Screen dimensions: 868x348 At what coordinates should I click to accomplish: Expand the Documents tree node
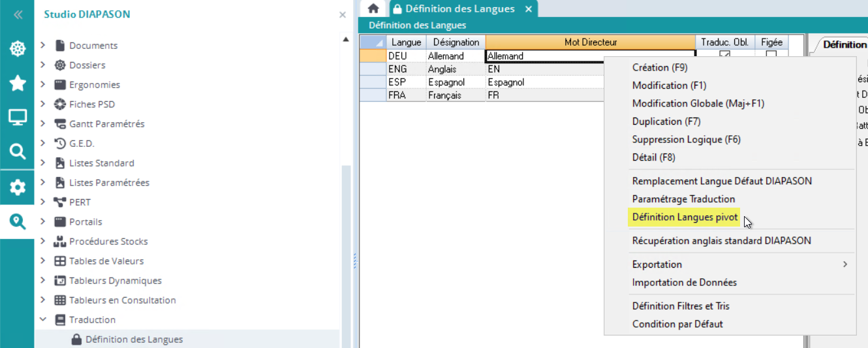(43, 46)
